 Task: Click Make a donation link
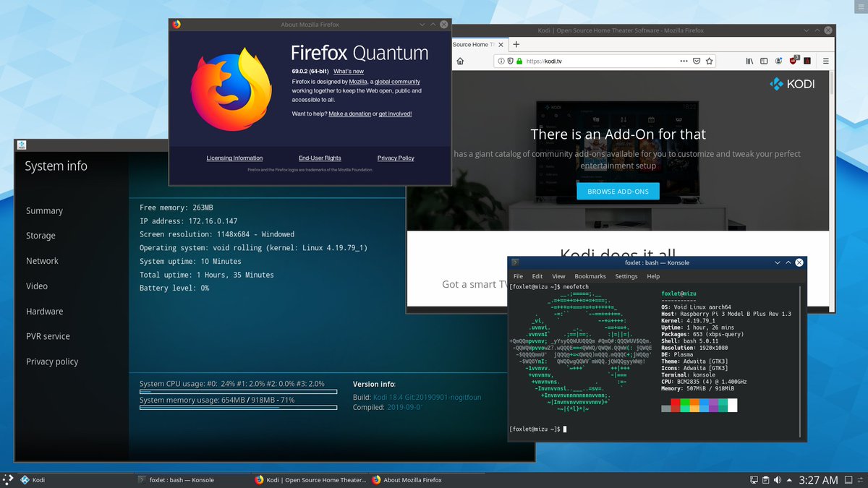click(349, 114)
